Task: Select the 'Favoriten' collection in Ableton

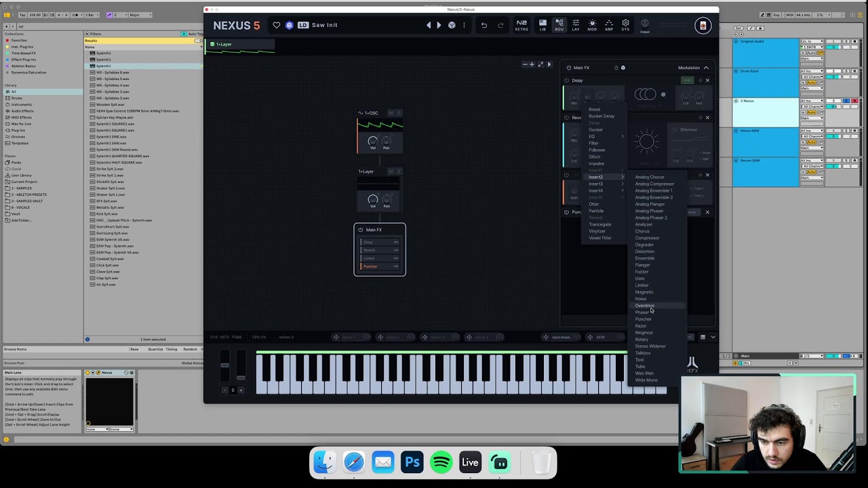Action: point(18,40)
